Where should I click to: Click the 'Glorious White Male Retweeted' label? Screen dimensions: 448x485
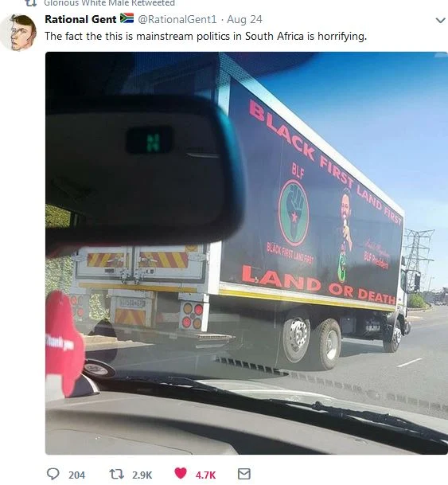coord(109,3)
